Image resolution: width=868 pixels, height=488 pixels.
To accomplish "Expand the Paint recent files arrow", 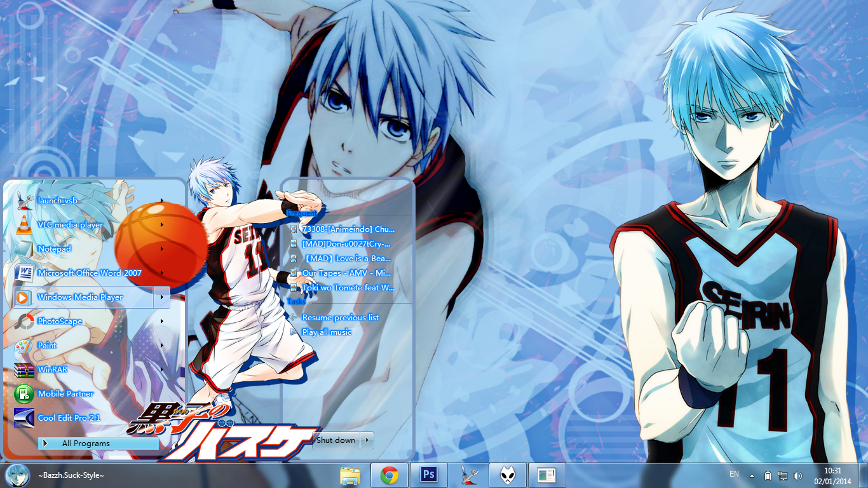I will pyautogui.click(x=162, y=346).
